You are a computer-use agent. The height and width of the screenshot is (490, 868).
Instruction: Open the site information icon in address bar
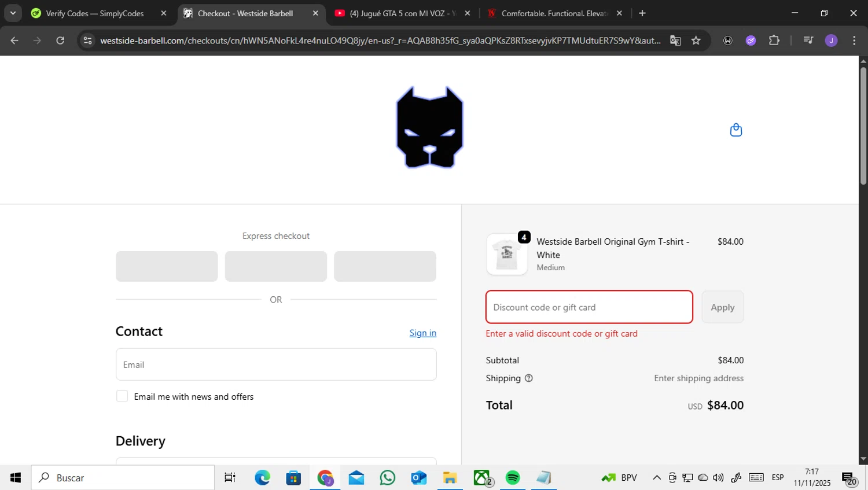pyautogui.click(x=87, y=40)
